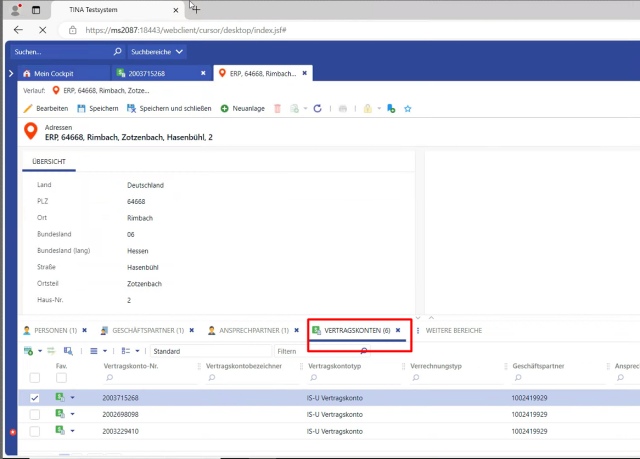Check the row for account 2003229410
The height and width of the screenshot is (459, 640).
coord(35,431)
